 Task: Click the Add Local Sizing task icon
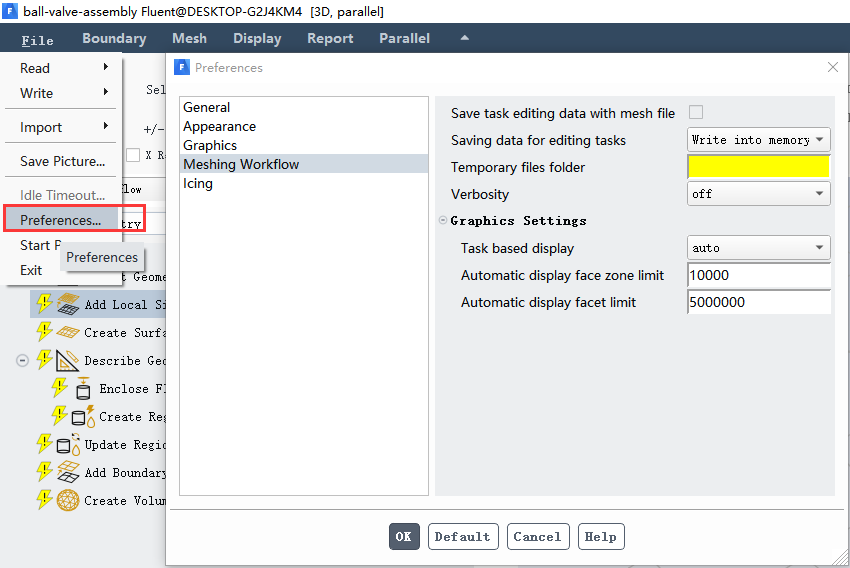point(68,304)
